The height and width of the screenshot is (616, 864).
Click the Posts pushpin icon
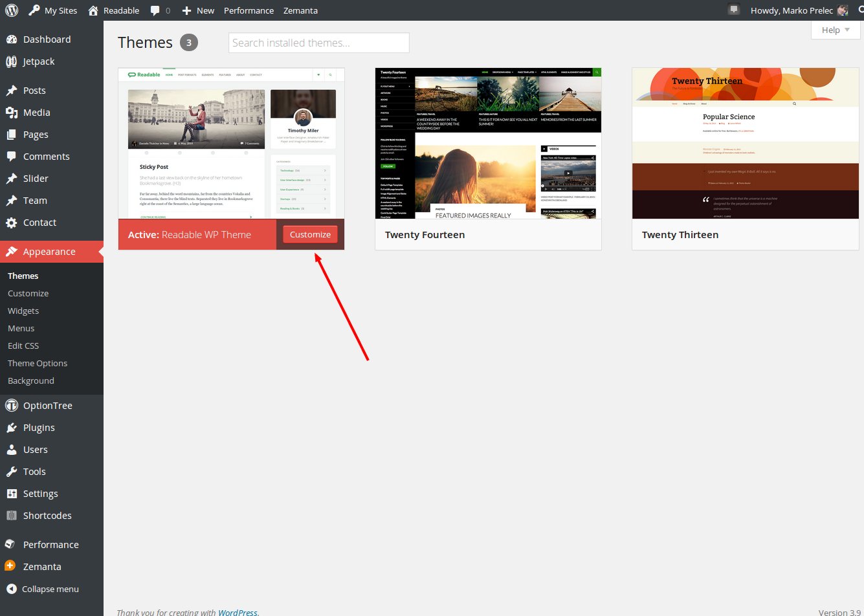coord(12,91)
